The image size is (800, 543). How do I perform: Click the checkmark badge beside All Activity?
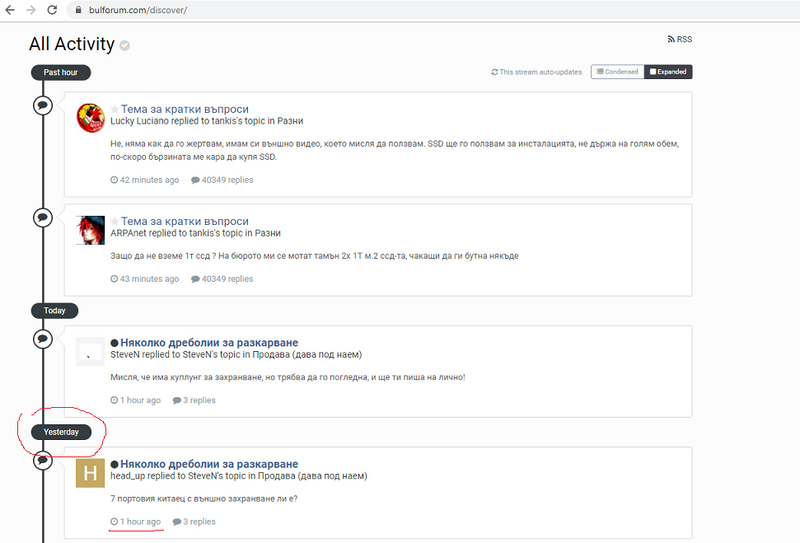(x=124, y=45)
